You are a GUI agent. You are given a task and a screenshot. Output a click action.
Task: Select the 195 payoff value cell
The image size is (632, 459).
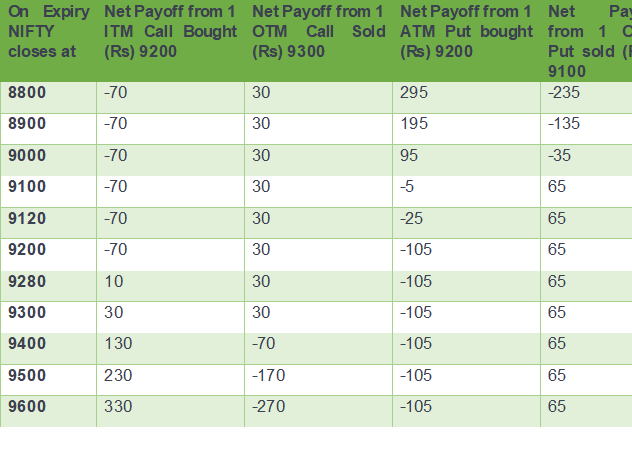click(414, 124)
